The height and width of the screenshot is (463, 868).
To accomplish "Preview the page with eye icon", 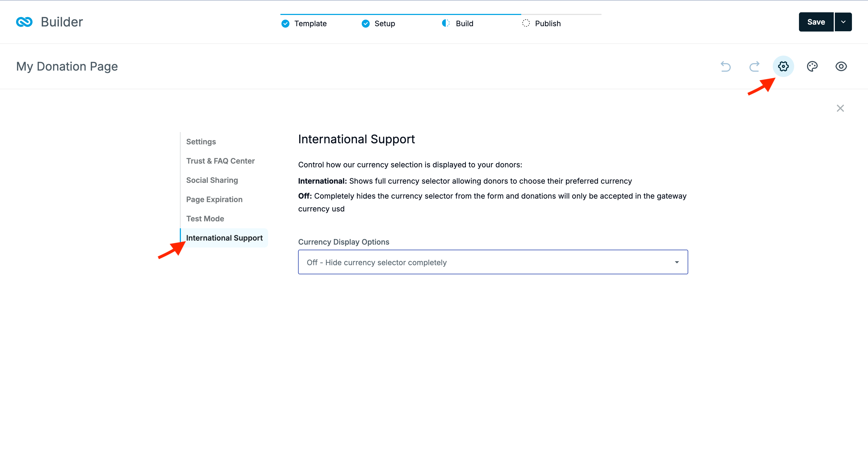I will click(841, 66).
